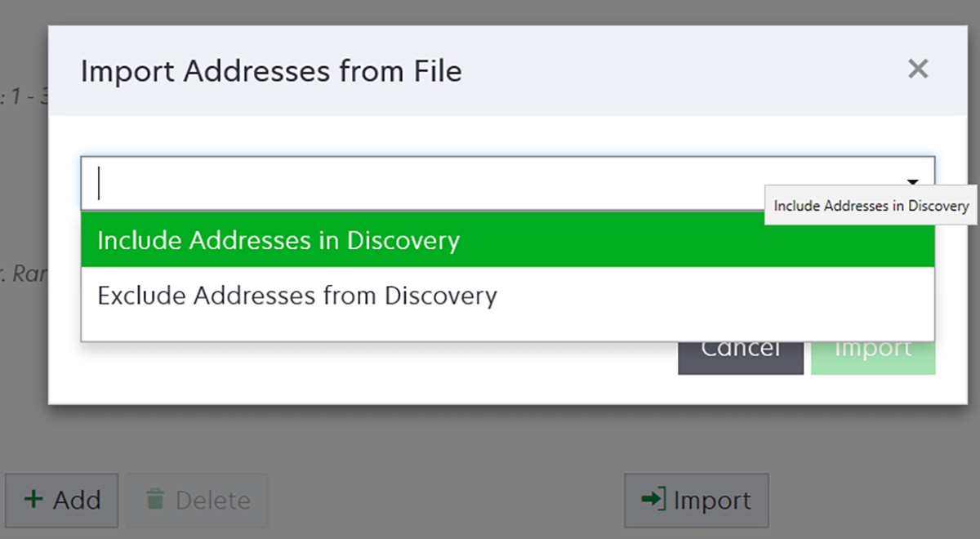
Task: Select the Include Addresses in Discovery option
Action: (x=278, y=240)
